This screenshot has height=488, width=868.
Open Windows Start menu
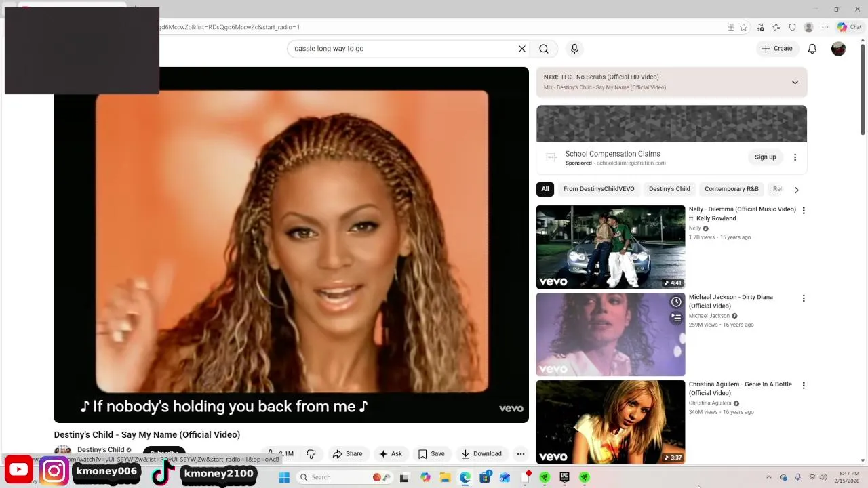tap(284, 477)
